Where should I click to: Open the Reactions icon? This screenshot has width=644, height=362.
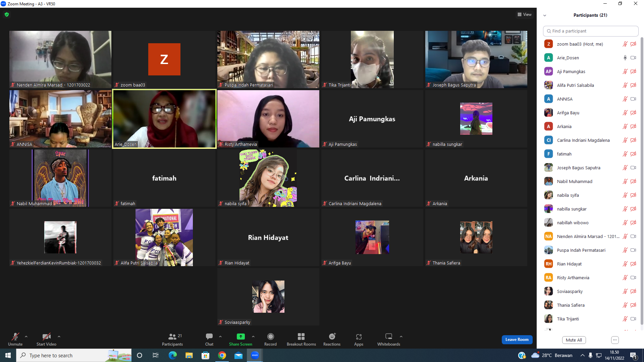coord(332,337)
